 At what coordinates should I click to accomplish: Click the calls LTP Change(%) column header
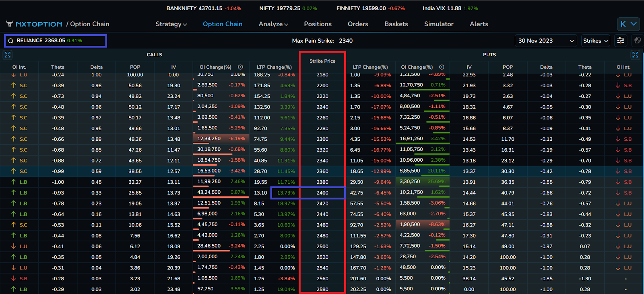pos(274,67)
